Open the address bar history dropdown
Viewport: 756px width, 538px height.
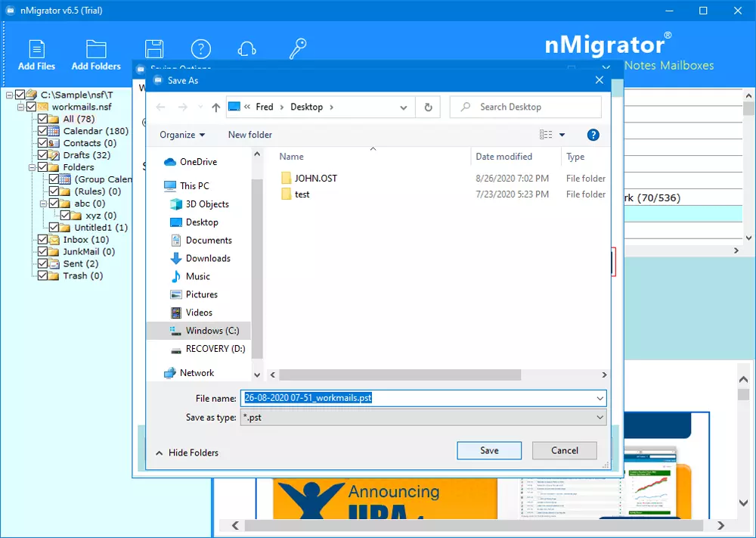404,107
